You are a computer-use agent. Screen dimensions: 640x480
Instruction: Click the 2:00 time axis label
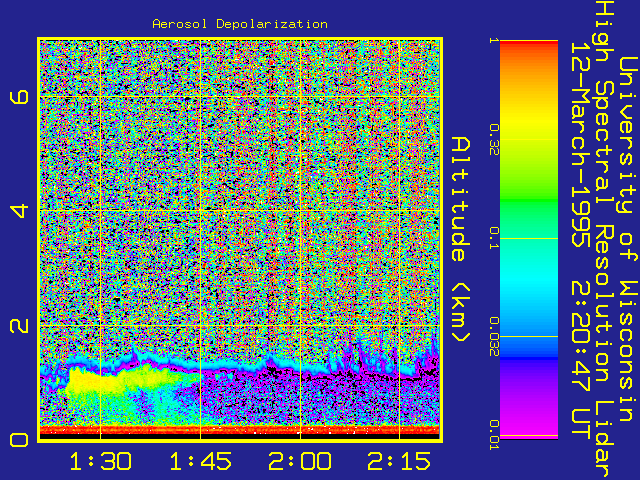pyautogui.click(x=300, y=461)
